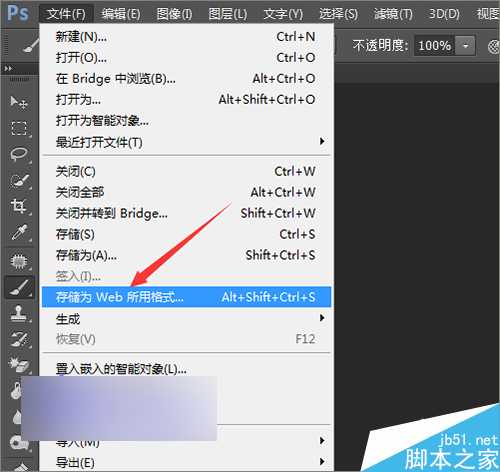The height and width of the screenshot is (472, 500).
Task: Select the Eraser tool
Action: (19, 365)
